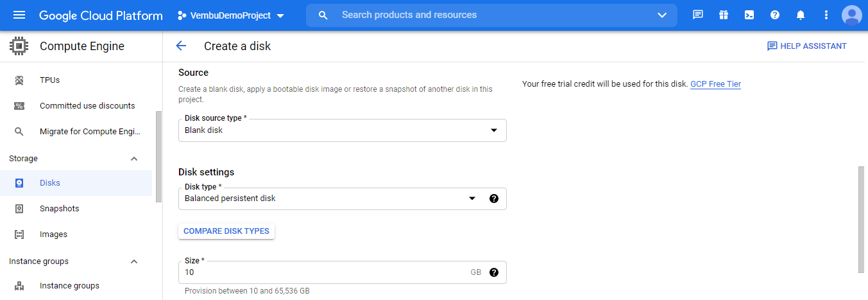Open the hamburger navigation menu
The width and height of the screenshot is (868, 300).
pos(19,15)
